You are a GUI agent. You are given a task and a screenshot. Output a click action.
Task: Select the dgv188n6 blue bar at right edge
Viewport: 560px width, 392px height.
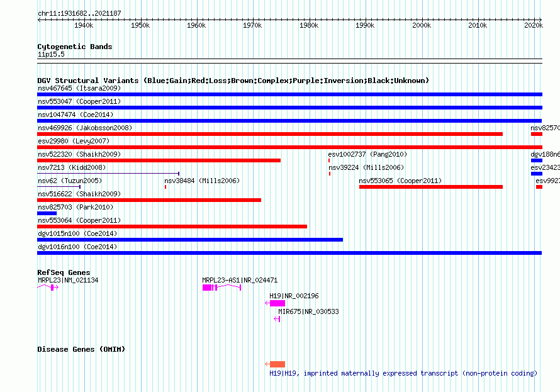[537, 160]
